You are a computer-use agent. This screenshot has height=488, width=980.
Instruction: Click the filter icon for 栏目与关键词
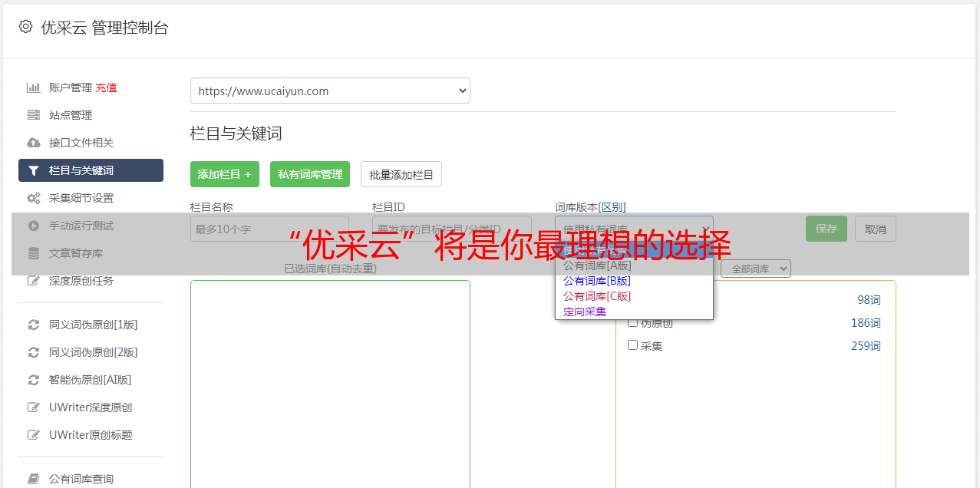[33, 170]
